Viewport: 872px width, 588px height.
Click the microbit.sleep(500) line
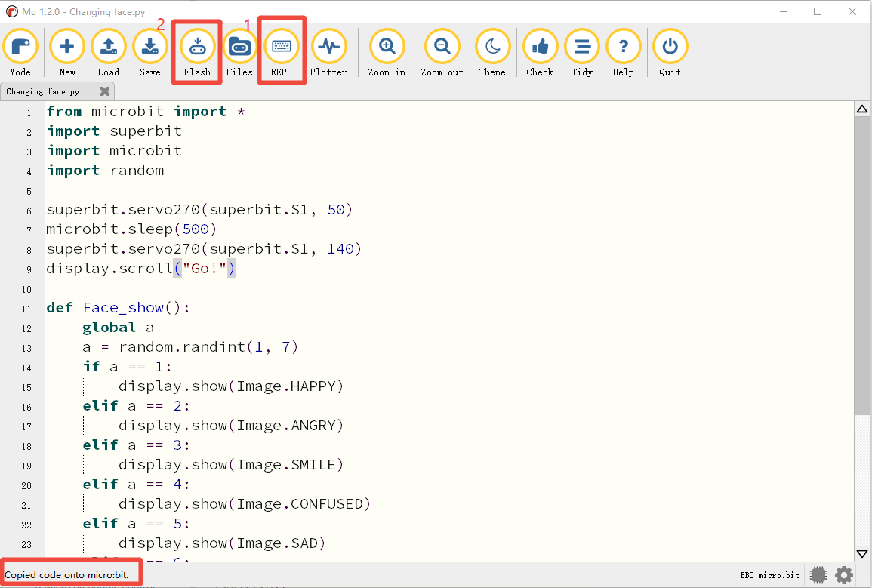(131, 229)
